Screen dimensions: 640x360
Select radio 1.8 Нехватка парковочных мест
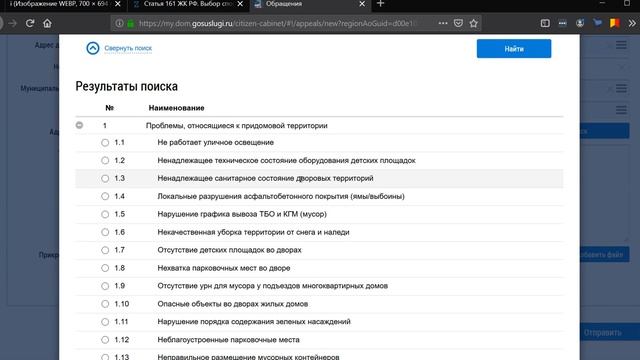[105, 268]
